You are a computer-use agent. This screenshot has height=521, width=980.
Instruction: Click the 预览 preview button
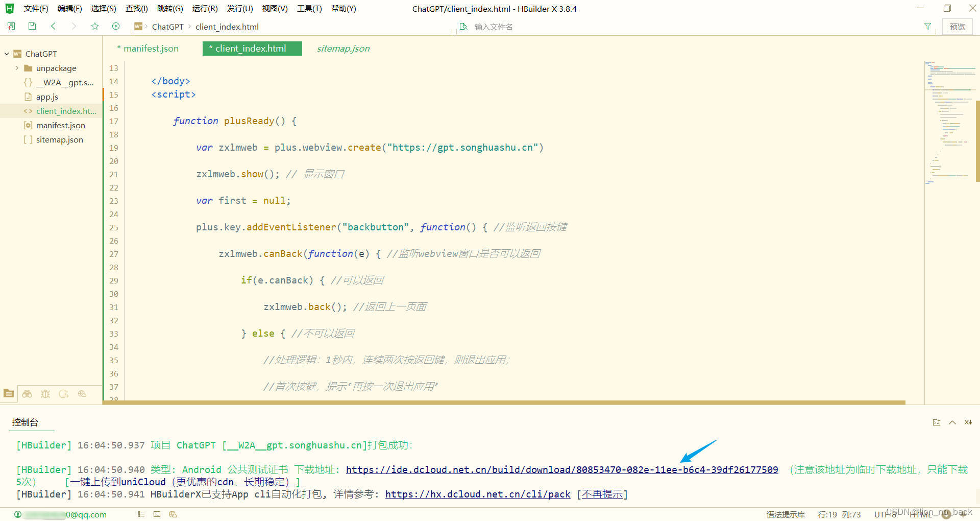pyautogui.click(x=957, y=27)
